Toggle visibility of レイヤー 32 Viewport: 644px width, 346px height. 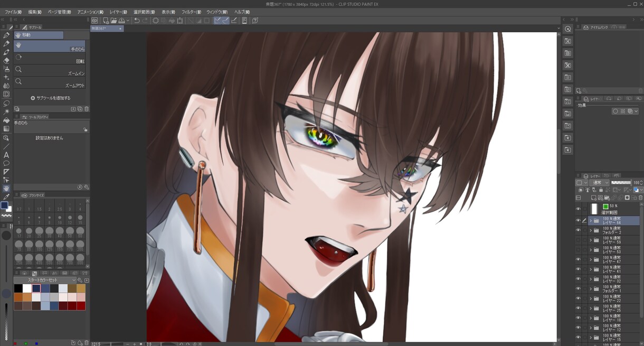(578, 279)
